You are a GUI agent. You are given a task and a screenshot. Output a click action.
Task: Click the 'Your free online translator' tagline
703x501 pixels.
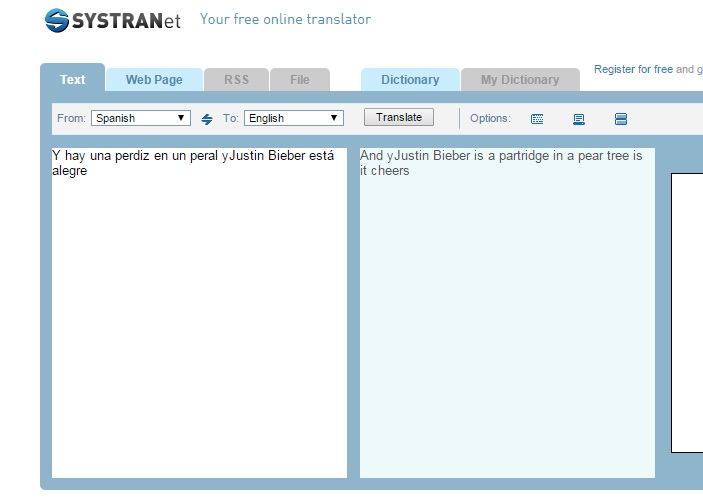point(286,19)
